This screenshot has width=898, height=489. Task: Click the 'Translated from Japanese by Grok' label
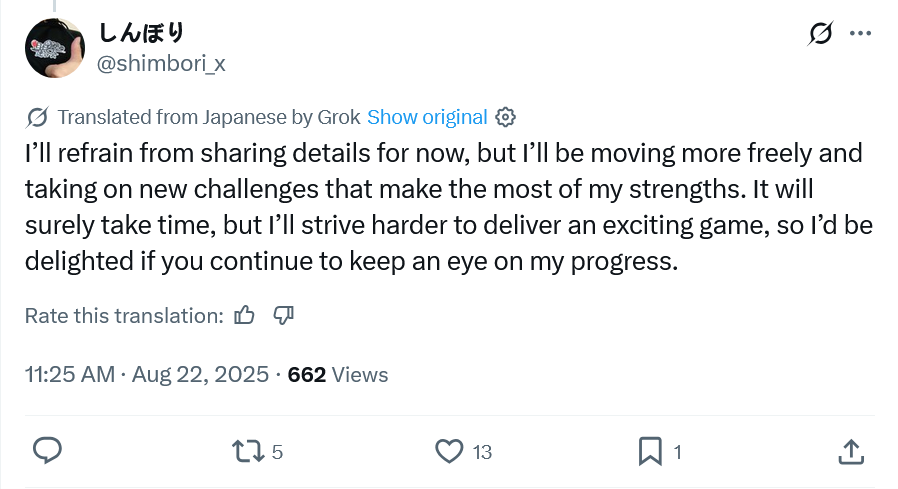[209, 117]
